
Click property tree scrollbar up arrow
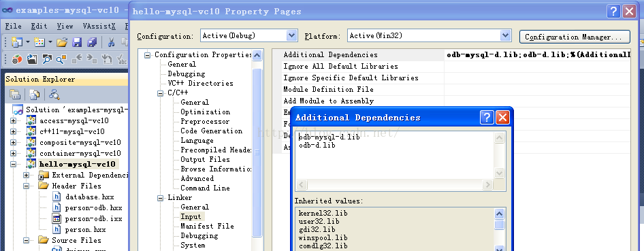click(x=257, y=55)
